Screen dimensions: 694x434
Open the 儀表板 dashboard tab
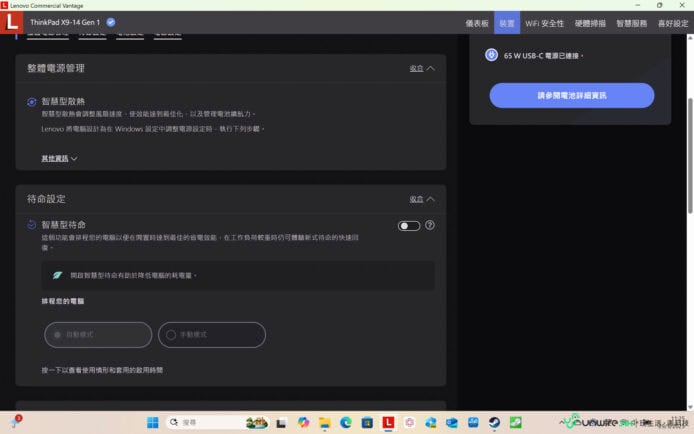pos(477,23)
